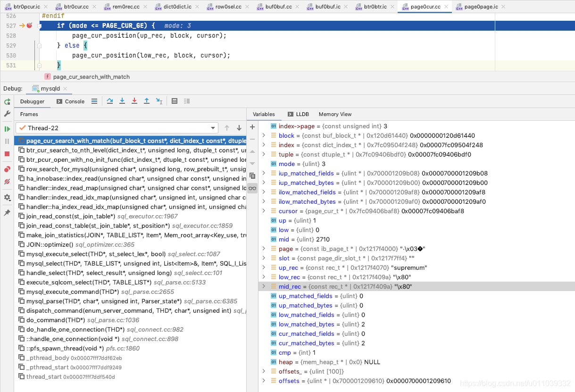Open Evaluate Expression calculator icon
Image resolution: width=575 pixels, height=392 pixels.
(x=175, y=101)
